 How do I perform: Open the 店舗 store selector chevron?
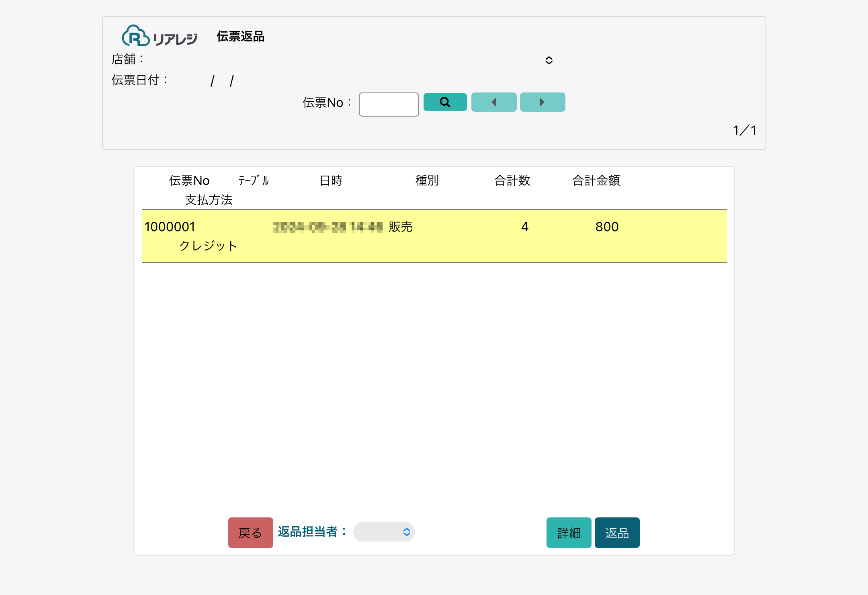pos(549,60)
